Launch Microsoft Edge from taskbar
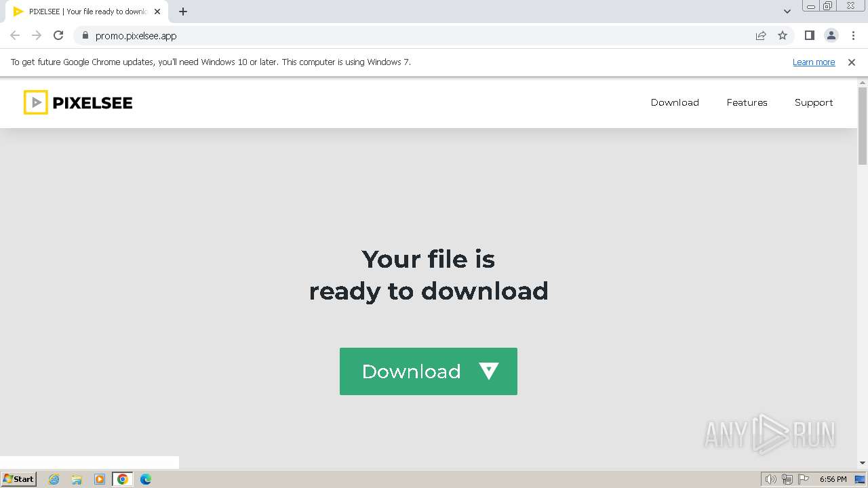Image resolution: width=868 pixels, height=488 pixels. coord(146,479)
